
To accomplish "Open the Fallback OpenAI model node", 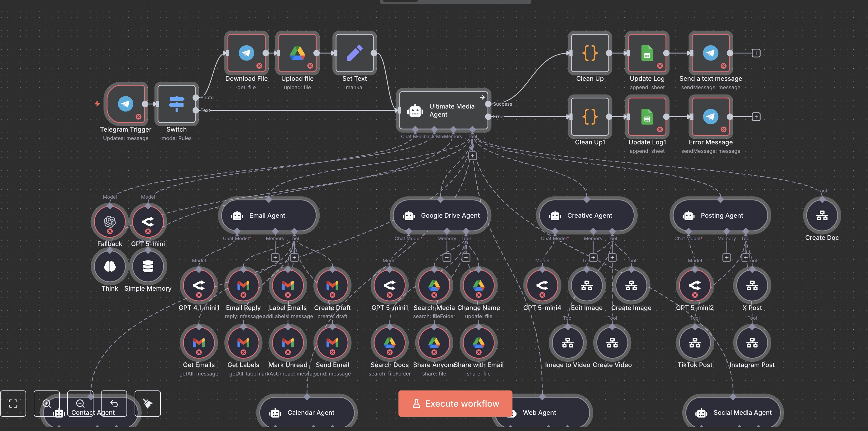I will (109, 221).
